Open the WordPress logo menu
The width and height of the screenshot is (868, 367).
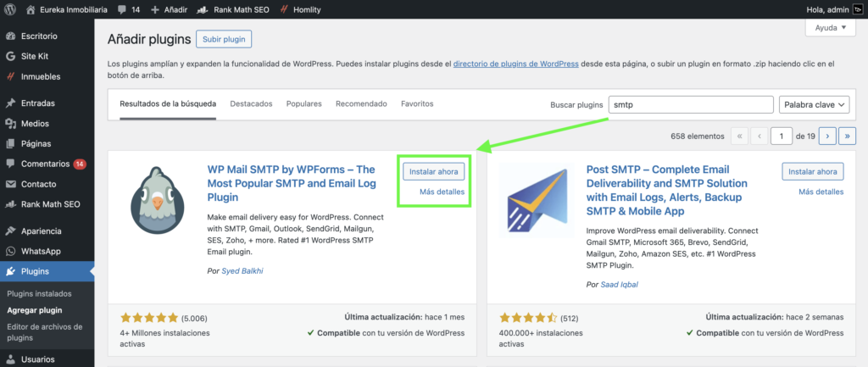pos(10,9)
